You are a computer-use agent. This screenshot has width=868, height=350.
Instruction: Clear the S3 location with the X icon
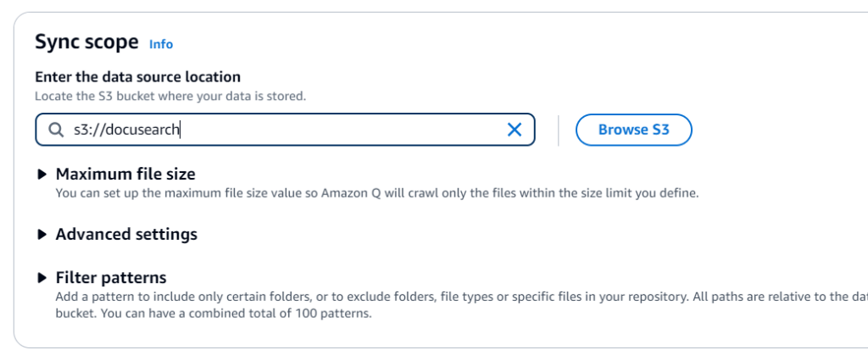click(515, 130)
